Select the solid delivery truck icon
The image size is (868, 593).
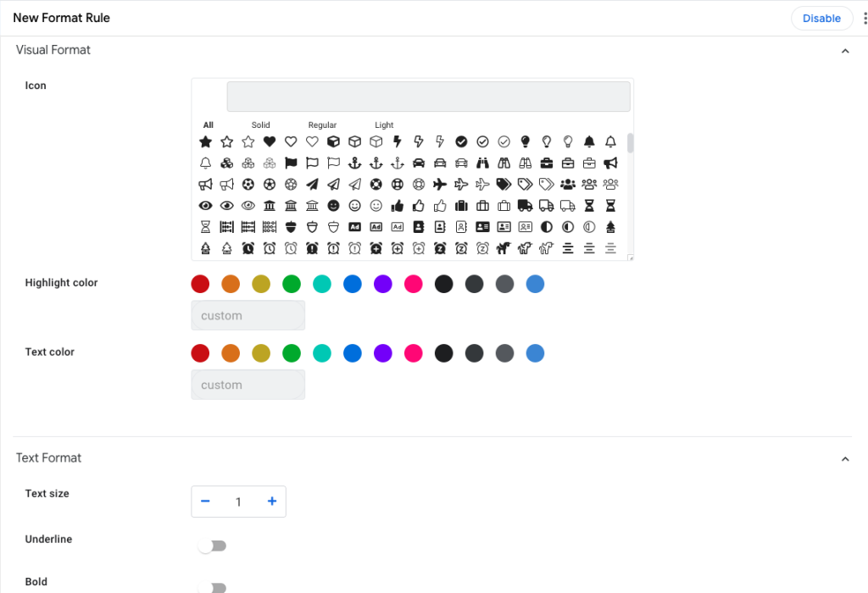pos(525,205)
